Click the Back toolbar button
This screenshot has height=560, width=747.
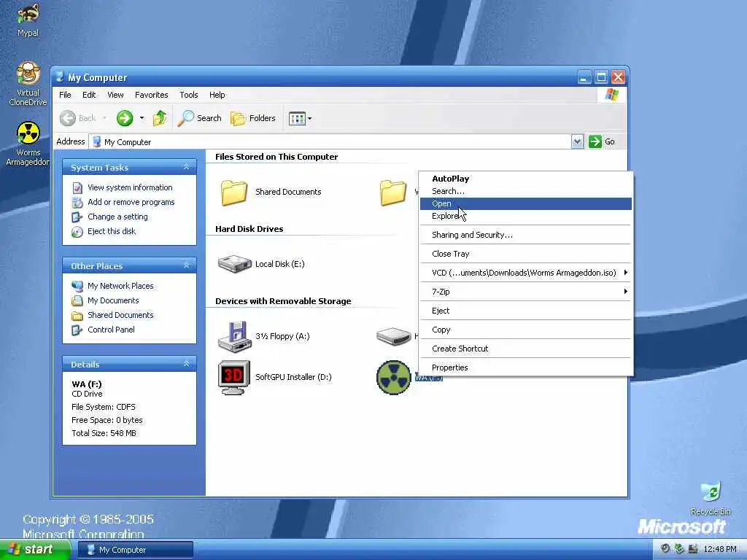[x=78, y=118]
